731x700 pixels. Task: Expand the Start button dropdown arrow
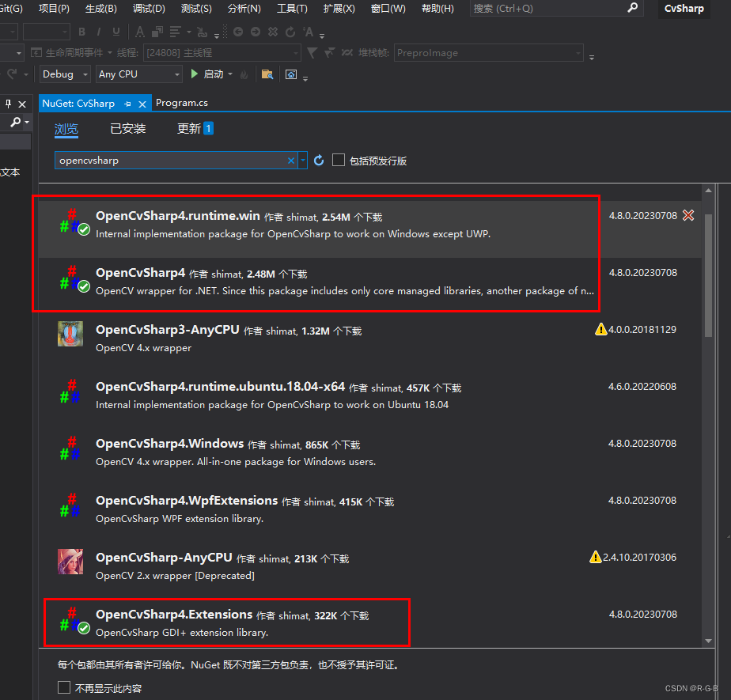pos(230,74)
